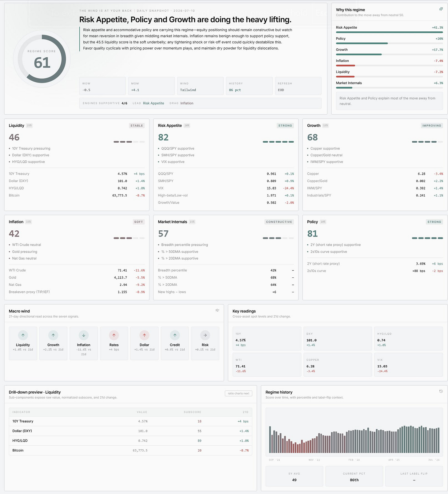The width and height of the screenshot is (448, 494).
Task: Open the MOM stat tile
Action: click(x=151, y=86)
